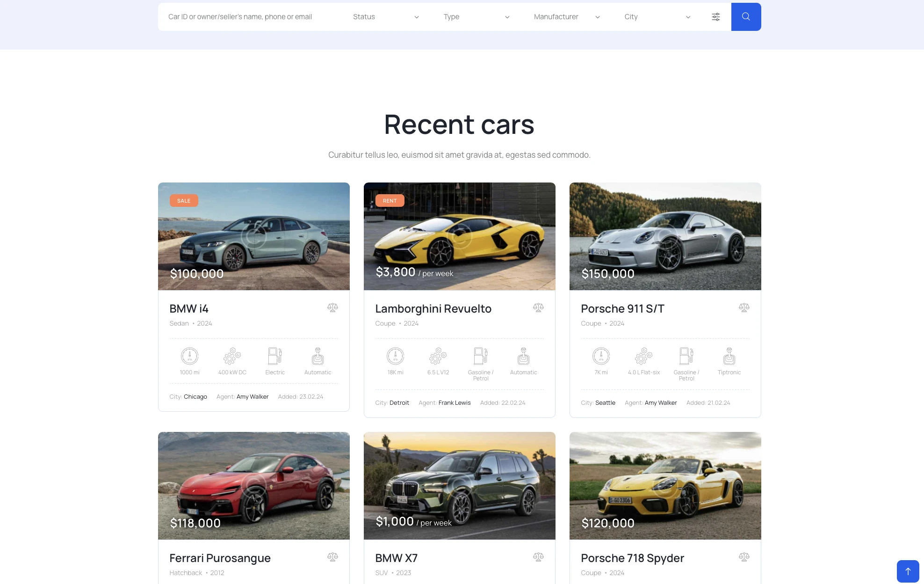This screenshot has height=584, width=924.
Task: Click the Porsche 911 S/T photo thumbnail
Action: [665, 236]
